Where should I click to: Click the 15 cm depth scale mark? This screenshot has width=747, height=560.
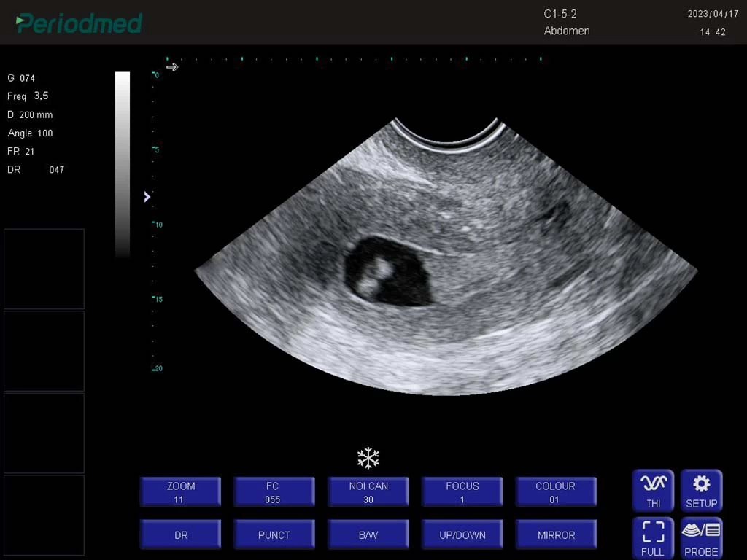coord(158,299)
